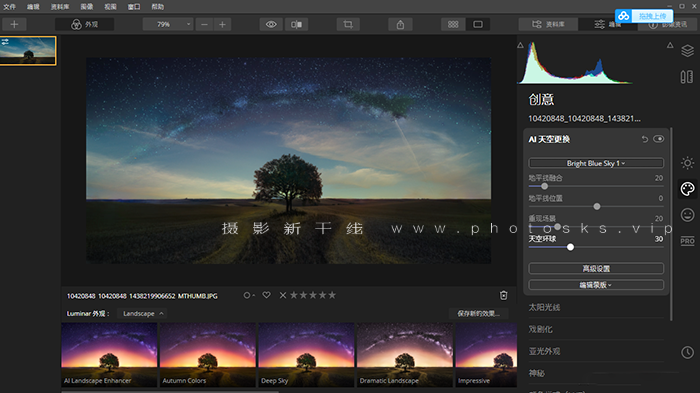Rate the image three stars

tap(313, 295)
